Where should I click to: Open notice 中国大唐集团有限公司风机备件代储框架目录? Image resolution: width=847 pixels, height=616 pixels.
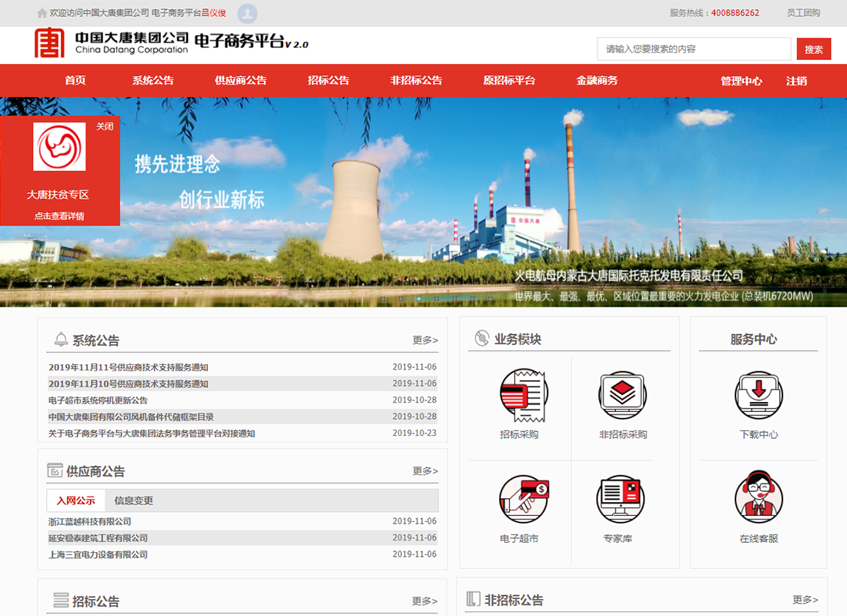point(131,417)
